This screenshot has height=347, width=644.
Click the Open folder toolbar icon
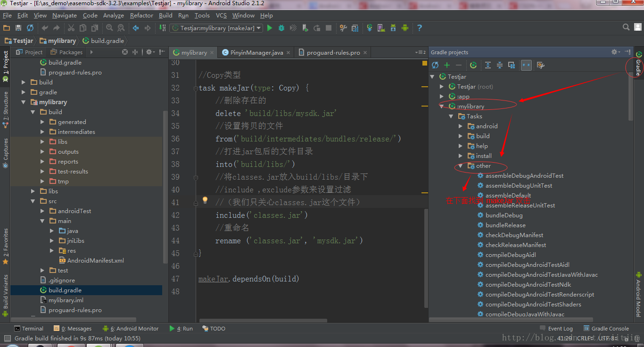click(7, 28)
